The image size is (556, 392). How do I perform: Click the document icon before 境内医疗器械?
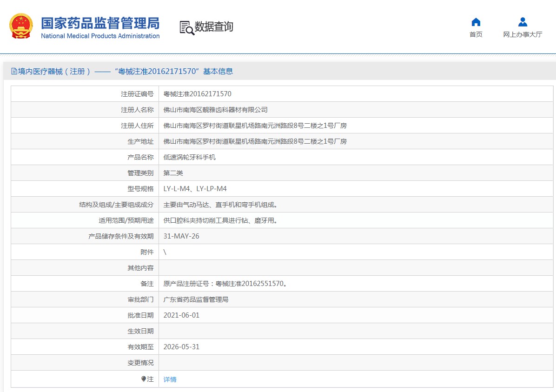14,71
